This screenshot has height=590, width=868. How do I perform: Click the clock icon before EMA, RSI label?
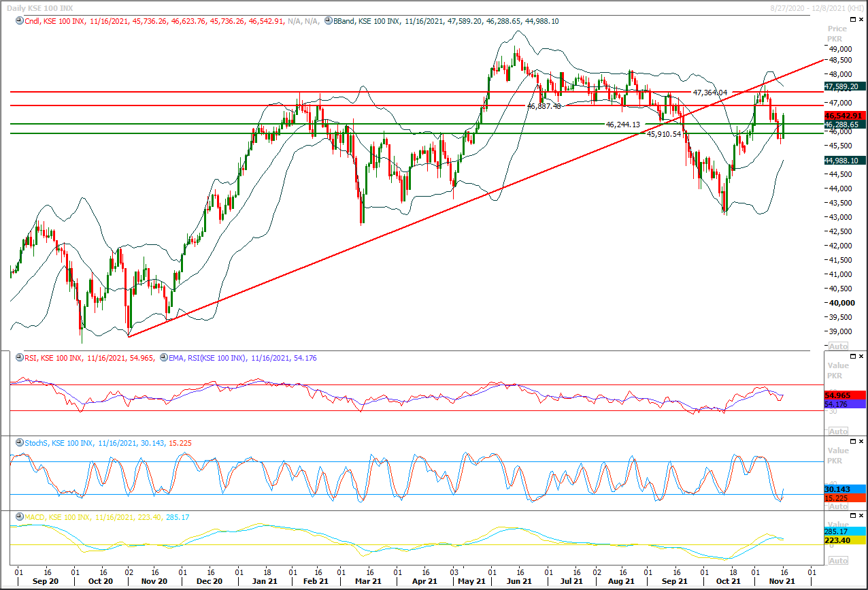tap(163, 358)
